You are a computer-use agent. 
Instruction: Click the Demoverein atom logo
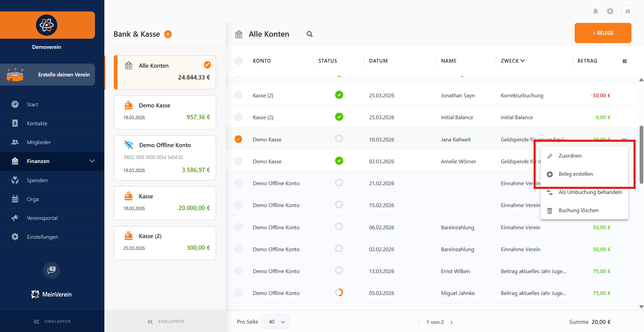[47, 25]
